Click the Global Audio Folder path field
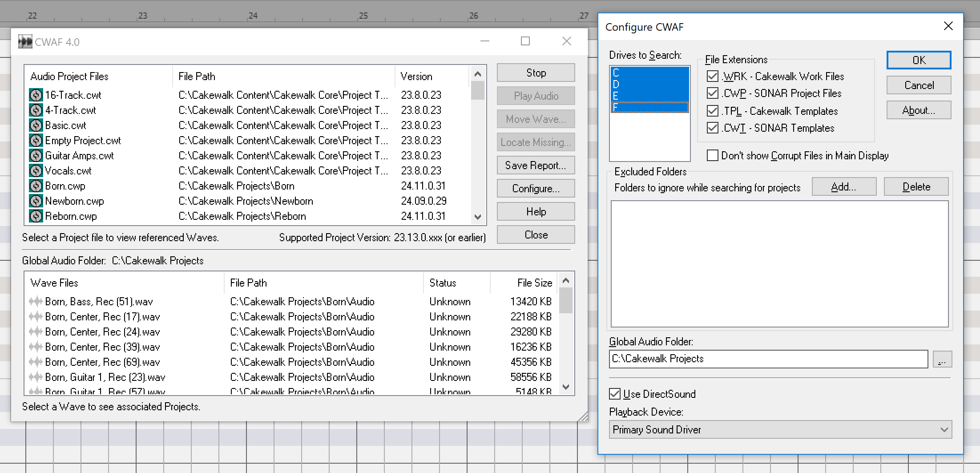 (x=768, y=359)
